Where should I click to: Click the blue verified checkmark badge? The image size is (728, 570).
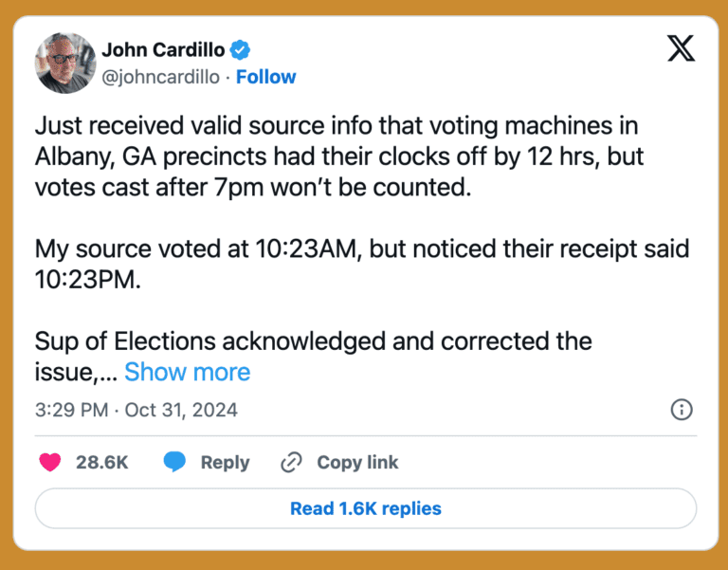[242, 50]
